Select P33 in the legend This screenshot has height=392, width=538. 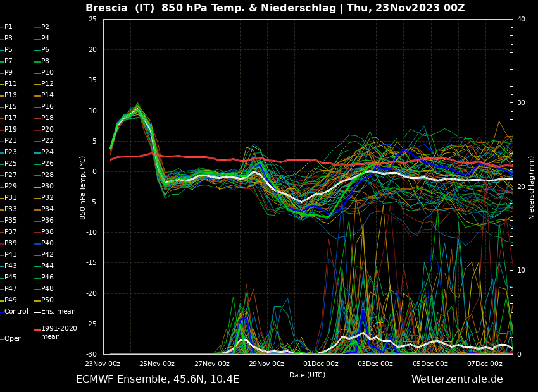coord(11,209)
